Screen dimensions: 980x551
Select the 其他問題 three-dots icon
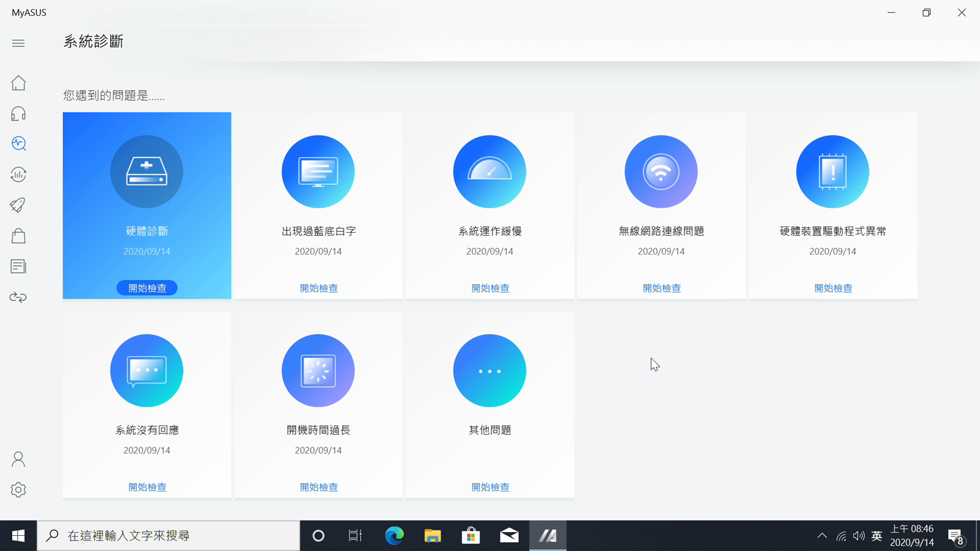coord(489,370)
